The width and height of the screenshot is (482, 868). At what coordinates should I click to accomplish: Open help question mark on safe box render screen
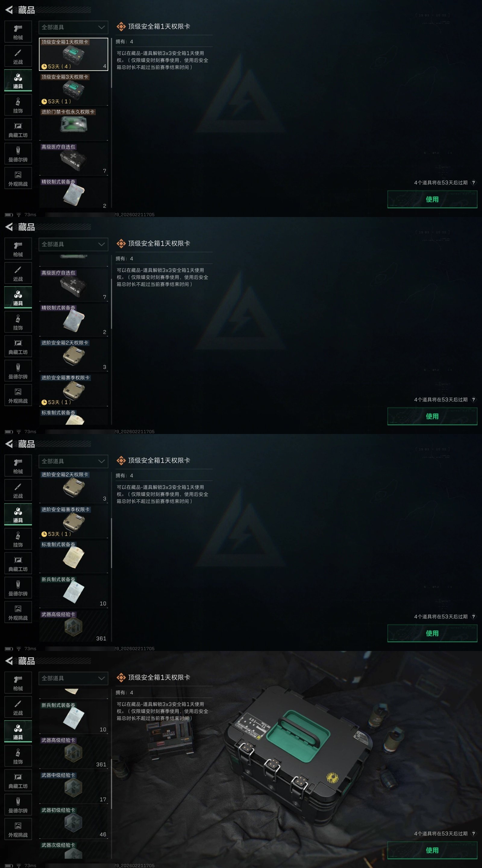473,833
